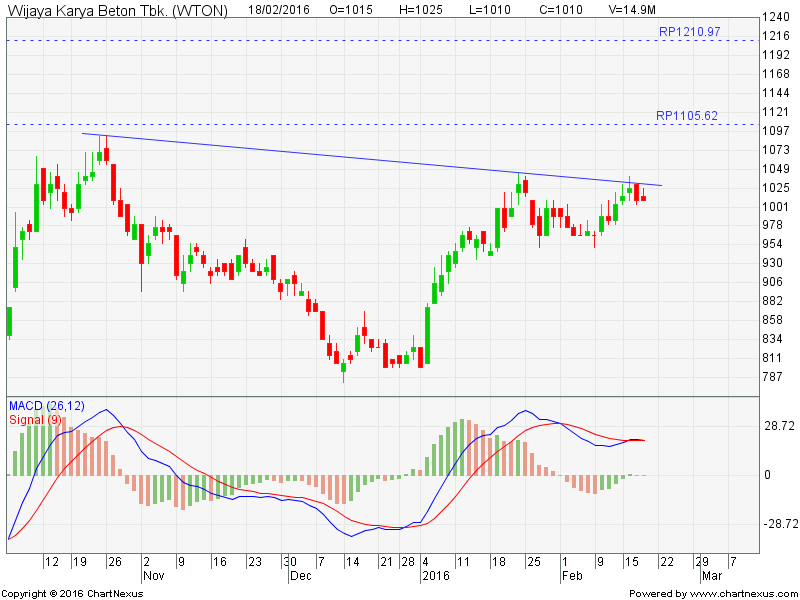Click the 0 MACD axis label
The height and width of the screenshot is (600, 800).
(767, 475)
